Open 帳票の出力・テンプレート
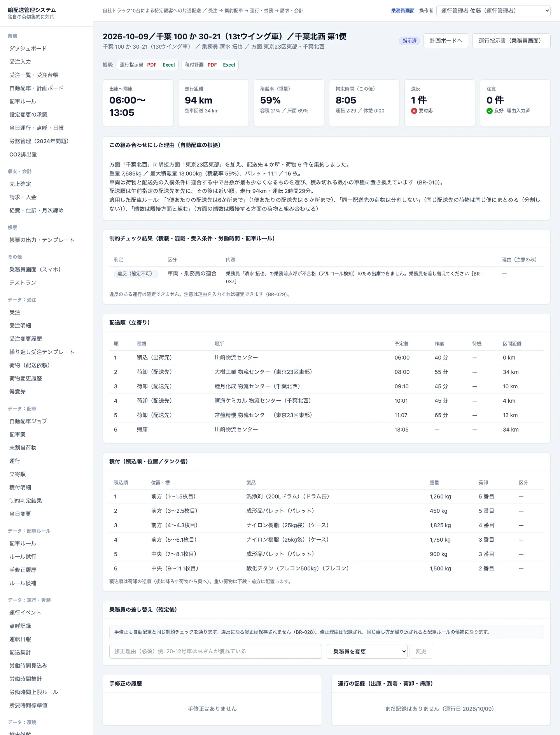This screenshot has height=735, width=560. (x=42, y=240)
